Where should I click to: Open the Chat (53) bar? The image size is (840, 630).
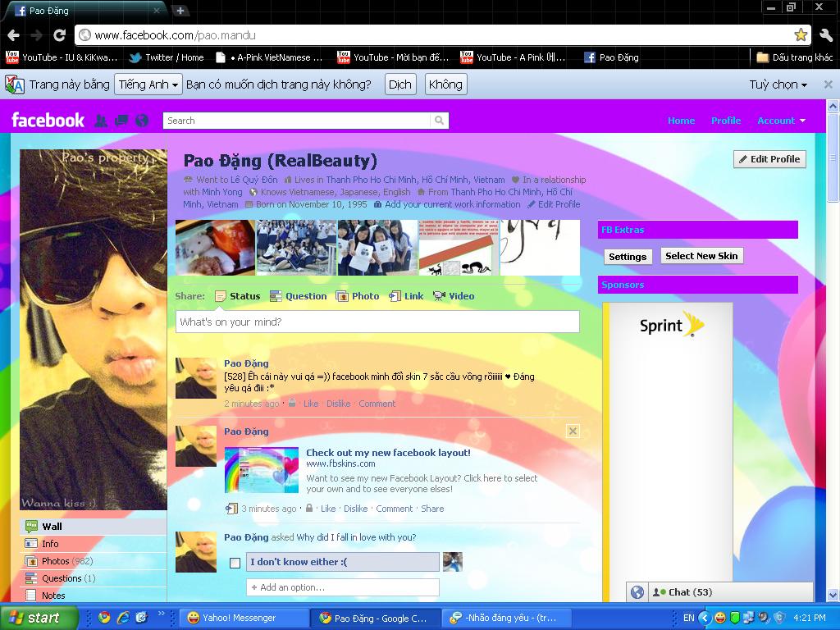731,592
